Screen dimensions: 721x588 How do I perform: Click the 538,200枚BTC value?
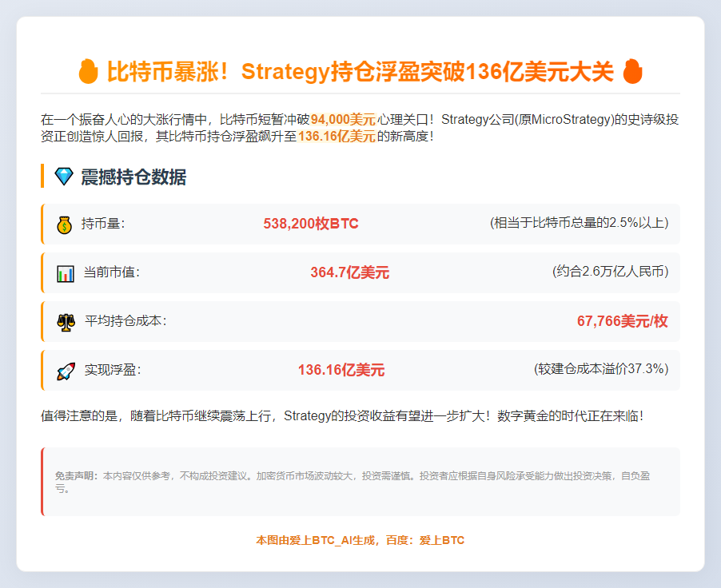311,224
